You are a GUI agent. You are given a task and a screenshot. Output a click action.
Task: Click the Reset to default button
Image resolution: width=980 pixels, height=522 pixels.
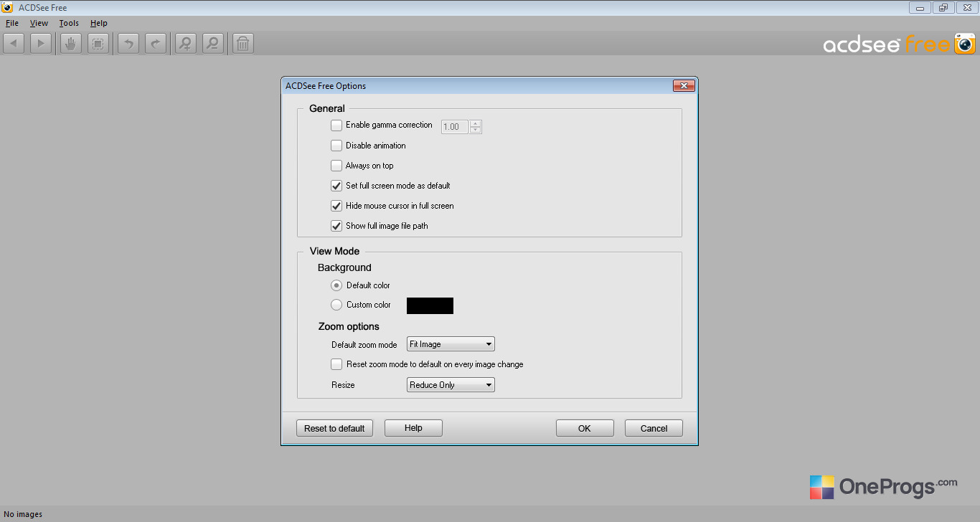pyautogui.click(x=334, y=428)
